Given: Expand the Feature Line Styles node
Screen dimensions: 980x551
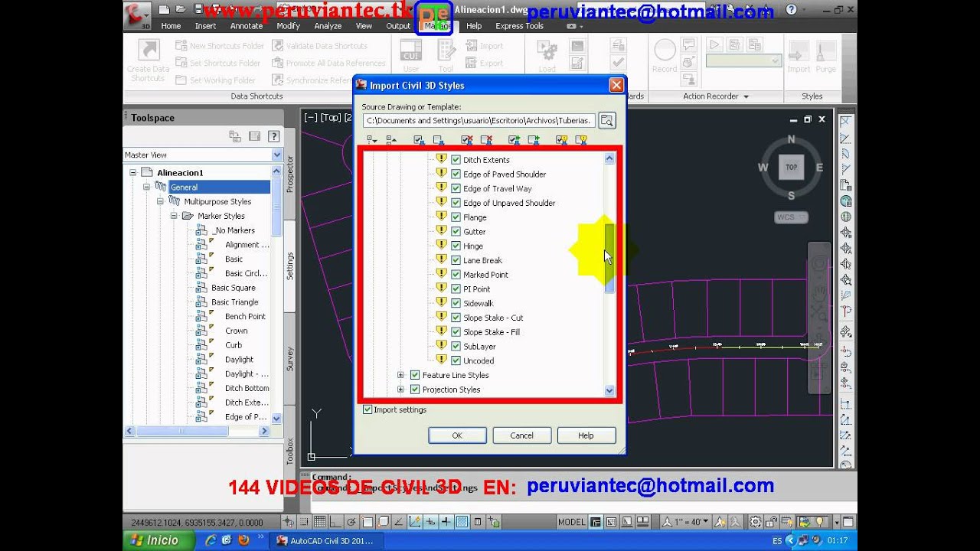Looking at the screenshot, I should click(x=400, y=375).
